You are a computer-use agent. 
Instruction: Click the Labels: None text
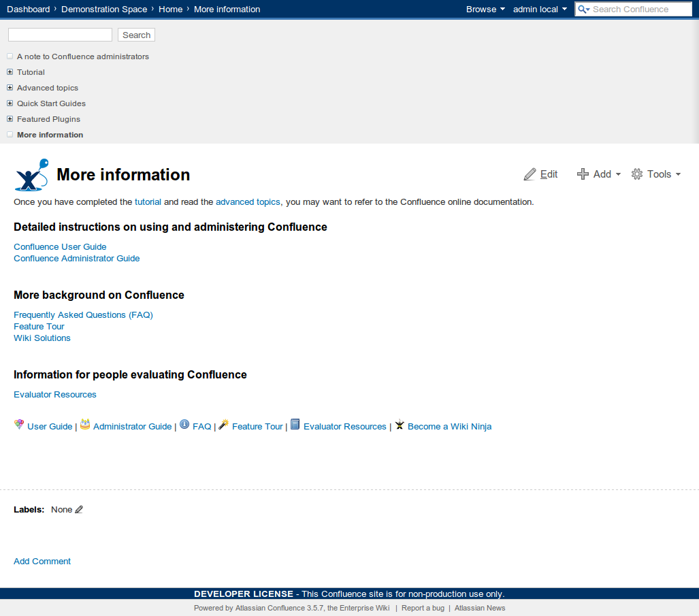click(44, 509)
